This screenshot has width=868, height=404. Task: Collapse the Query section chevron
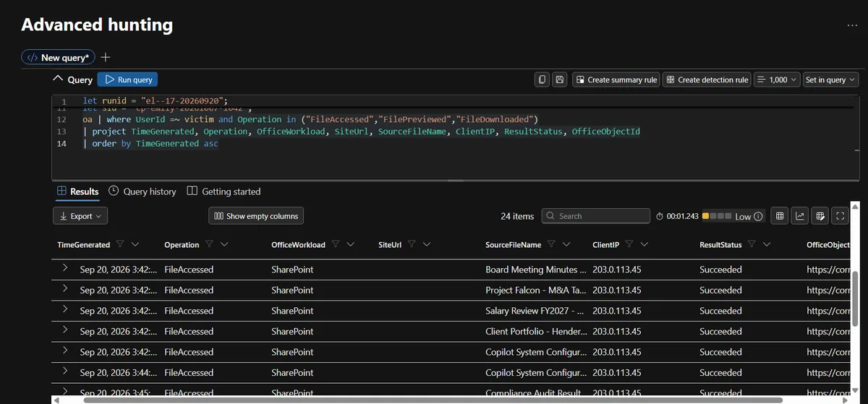[59, 79]
